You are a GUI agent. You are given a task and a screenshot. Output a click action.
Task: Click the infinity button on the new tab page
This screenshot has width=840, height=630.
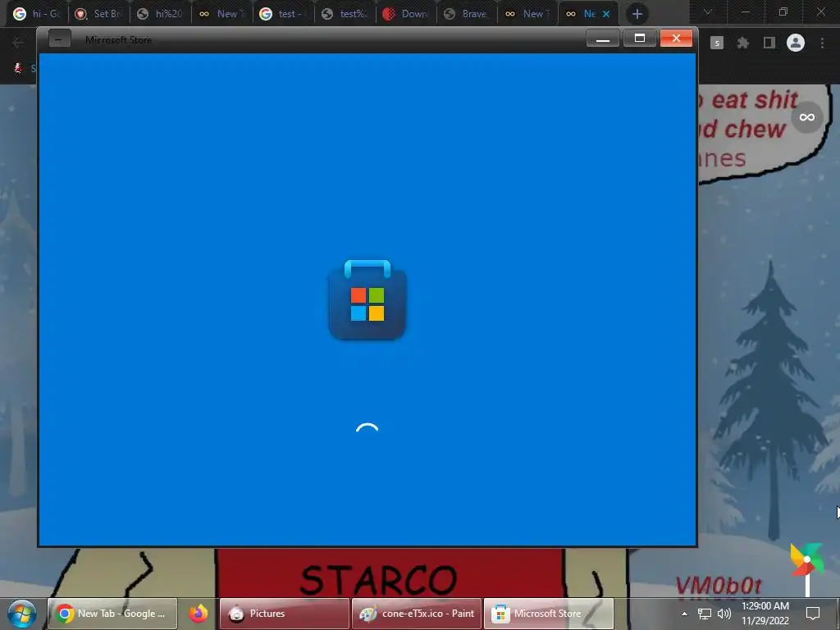807,116
